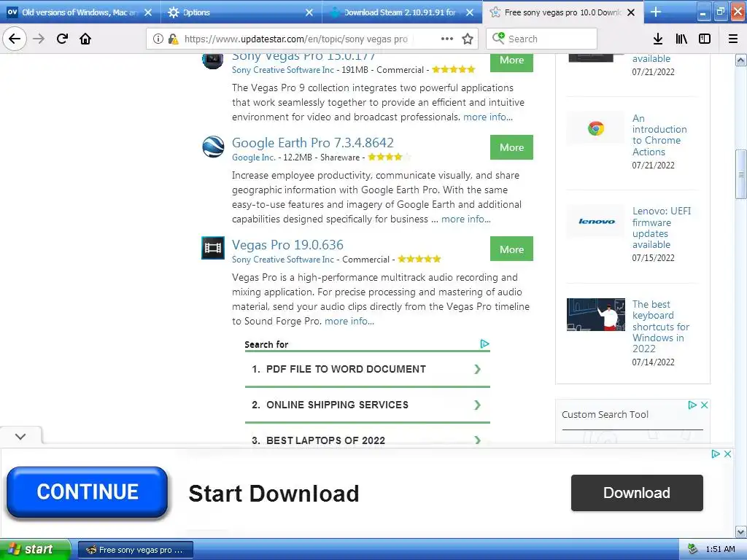Rate Google Earth Pro using the stars
747x560 pixels.
tap(390, 157)
